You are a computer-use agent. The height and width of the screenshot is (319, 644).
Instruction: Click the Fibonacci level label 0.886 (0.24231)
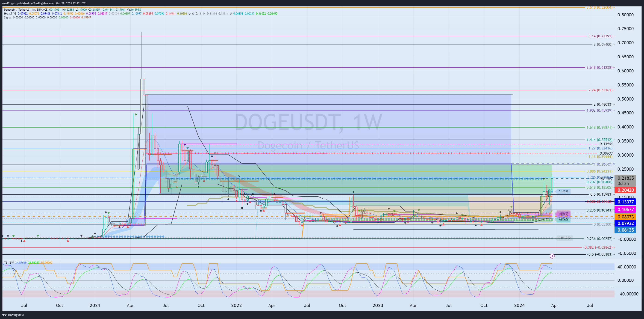[x=599, y=171]
